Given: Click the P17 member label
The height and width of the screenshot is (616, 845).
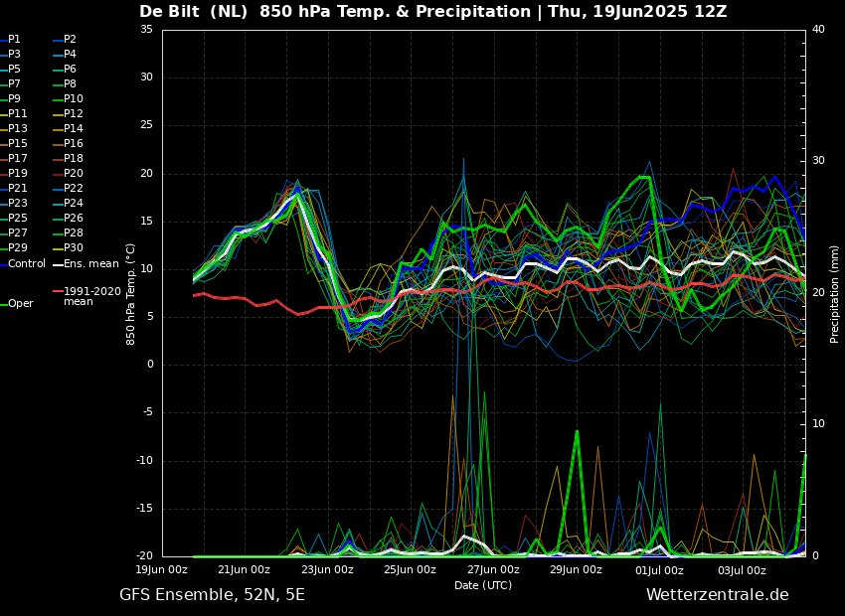Looking at the screenshot, I should tap(17, 158).
